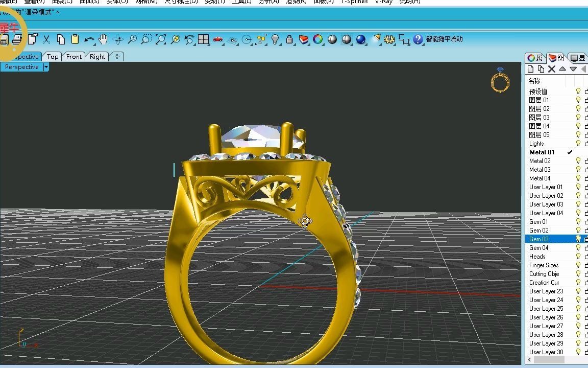Select the Cutting Obje layer row

point(556,274)
